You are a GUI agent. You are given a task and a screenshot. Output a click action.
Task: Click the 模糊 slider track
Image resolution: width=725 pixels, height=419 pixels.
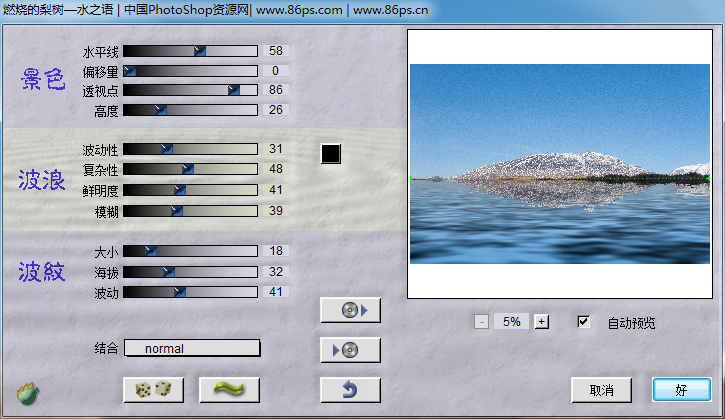coord(190,211)
